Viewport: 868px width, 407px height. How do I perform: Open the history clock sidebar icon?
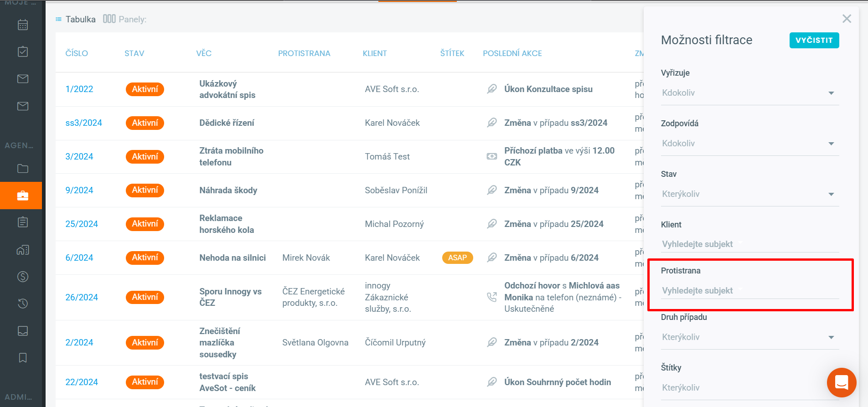(23, 304)
